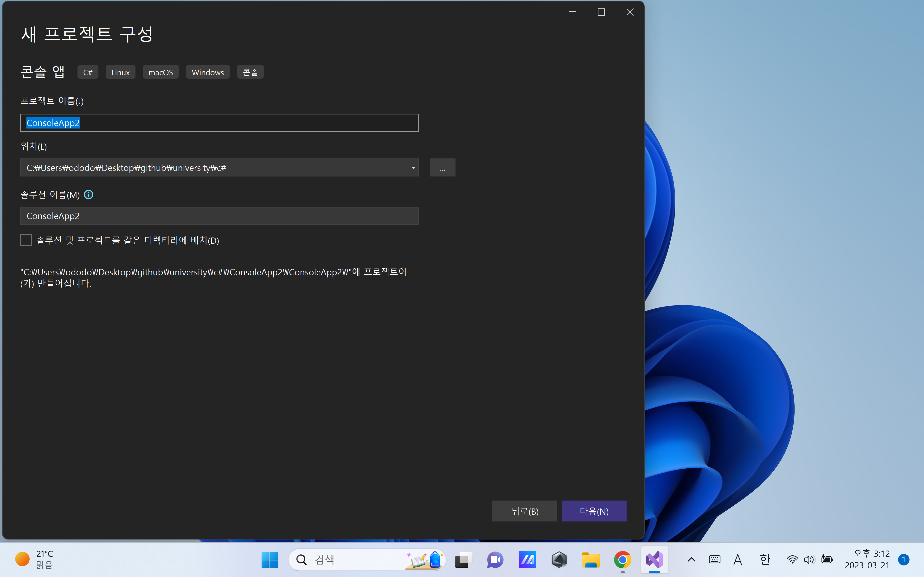Show hidden system tray icons chevron
Screen dimensions: 924x577
pos(692,559)
